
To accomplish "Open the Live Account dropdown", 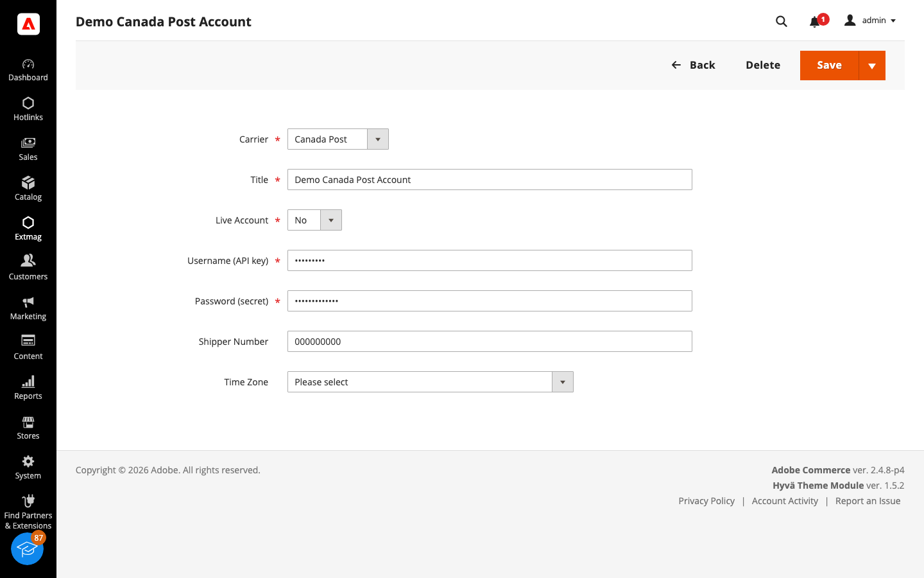I will [x=314, y=220].
